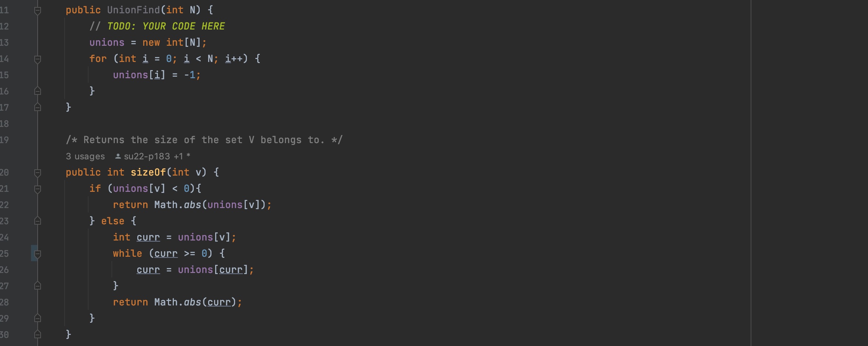Viewport: 868px width, 346px height.
Task: Click the curr variable declaration on line 24
Action: pyautogui.click(x=148, y=237)
